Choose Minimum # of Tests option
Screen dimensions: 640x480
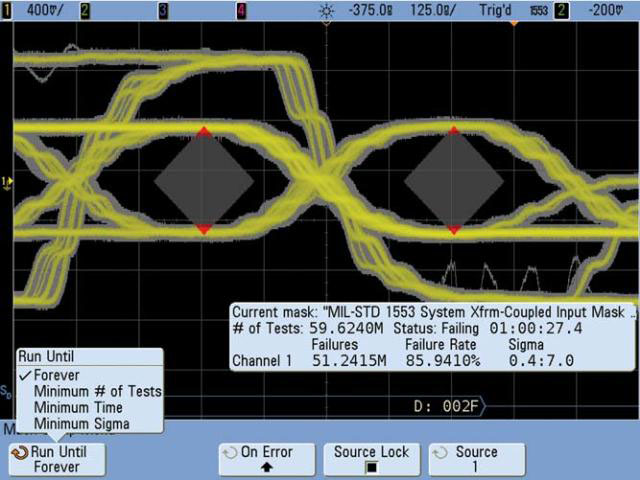(x=97, y=391)
